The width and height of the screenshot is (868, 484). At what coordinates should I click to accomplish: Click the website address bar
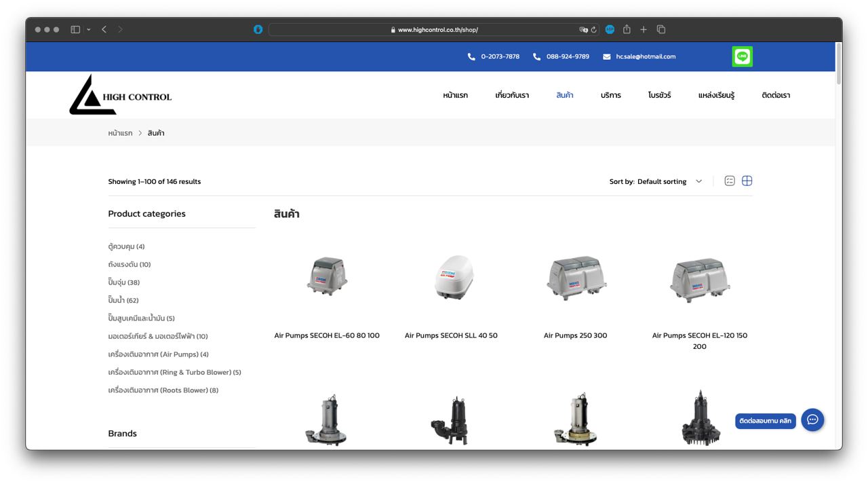434,30
